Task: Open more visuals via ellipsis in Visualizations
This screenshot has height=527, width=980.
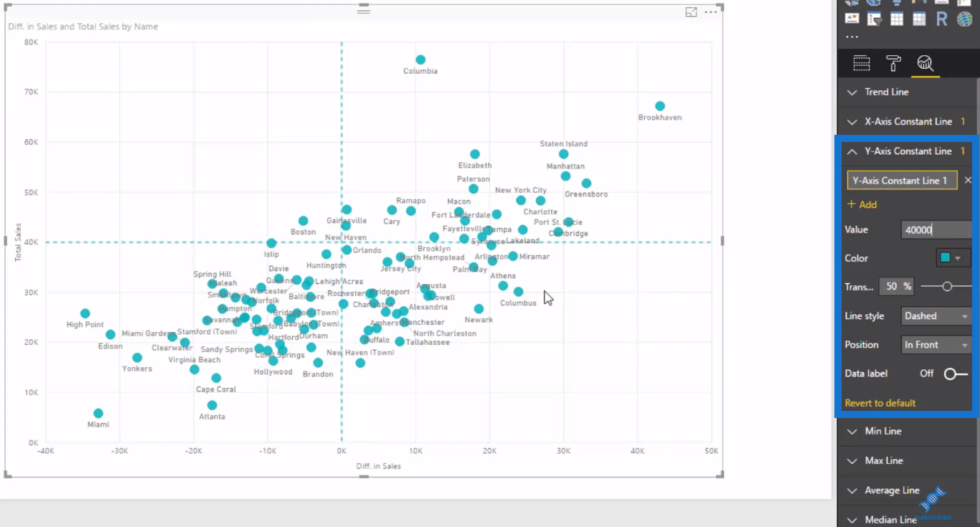Action: [852, 37]
